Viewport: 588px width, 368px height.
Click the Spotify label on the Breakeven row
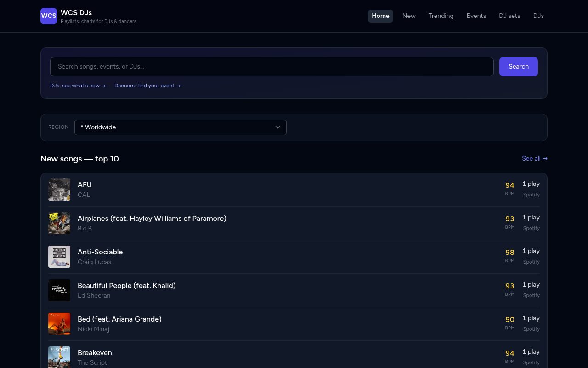pos(531,363)
